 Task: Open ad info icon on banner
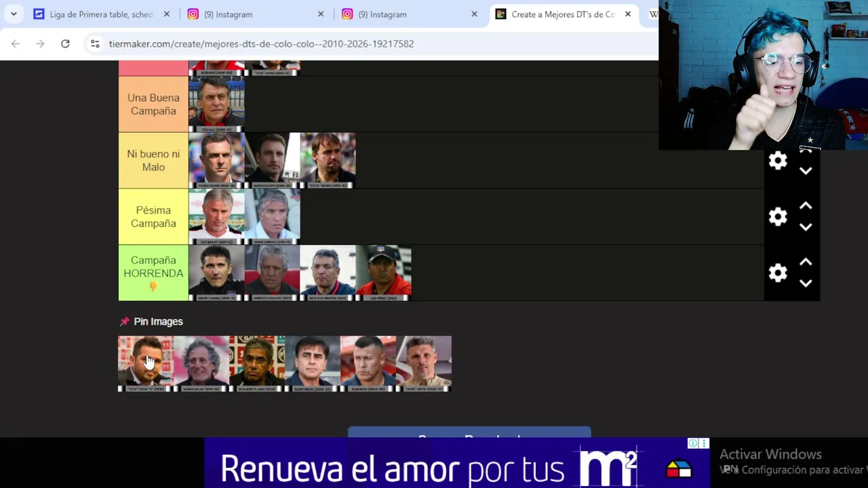(693, 443)
